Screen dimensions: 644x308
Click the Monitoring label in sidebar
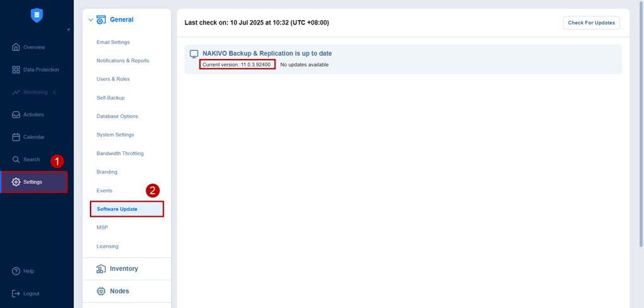click(x=35, y=92)
